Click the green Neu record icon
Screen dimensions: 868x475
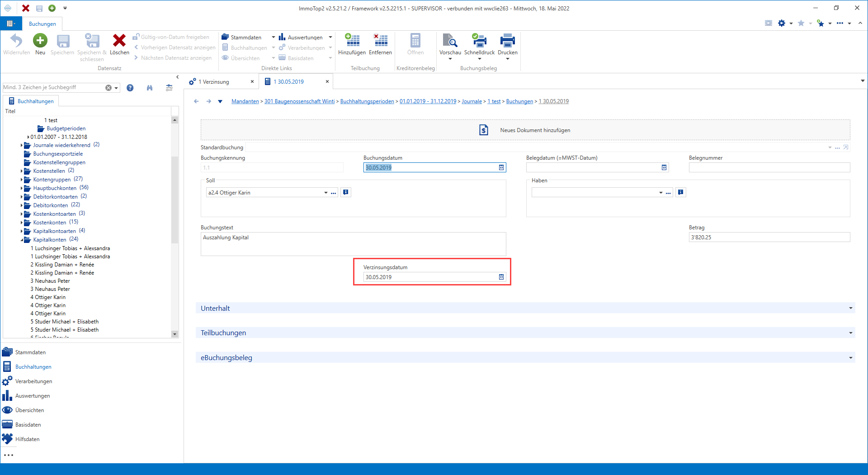40,41
